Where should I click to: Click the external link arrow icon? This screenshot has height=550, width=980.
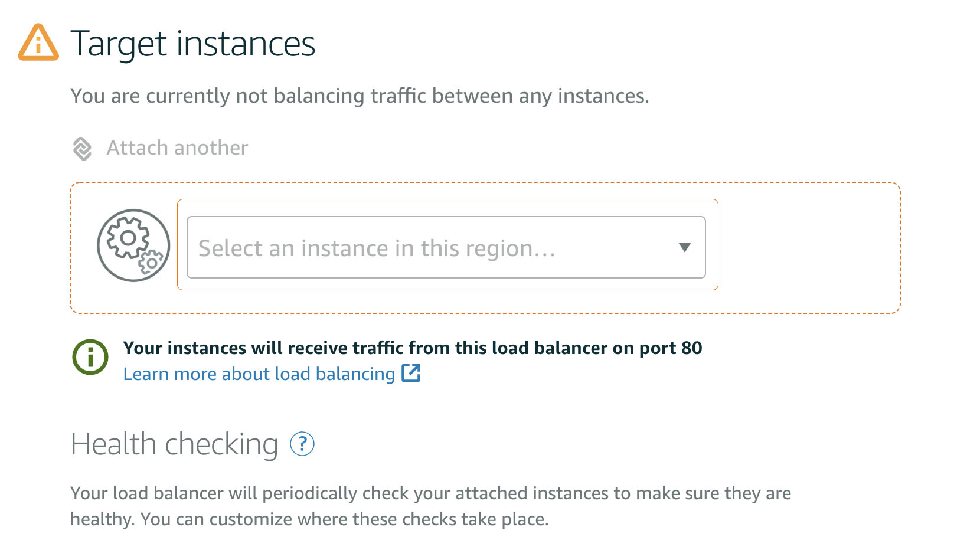(411, 373)
